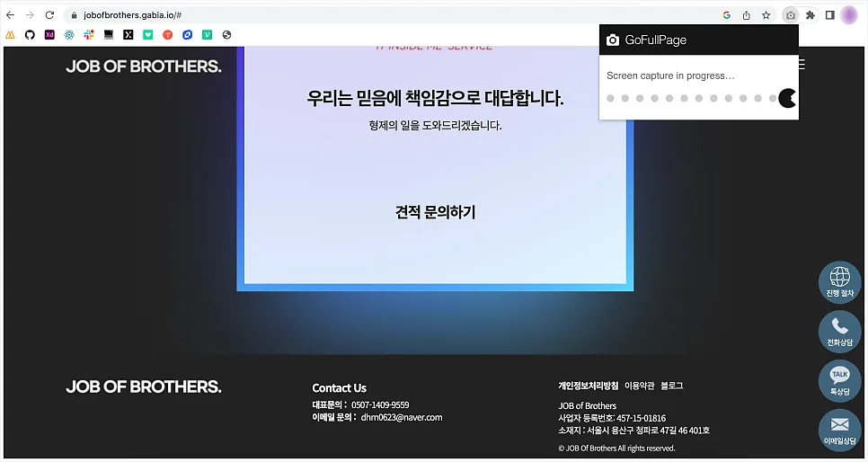868x462 pixels.
Task: Open the blue chain-link bookmark
Action: (188, 35)
